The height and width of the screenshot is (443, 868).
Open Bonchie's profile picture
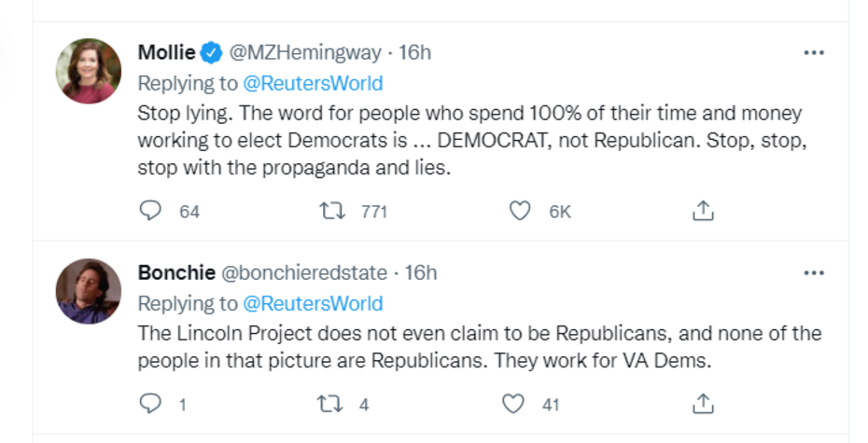point(90,290)
